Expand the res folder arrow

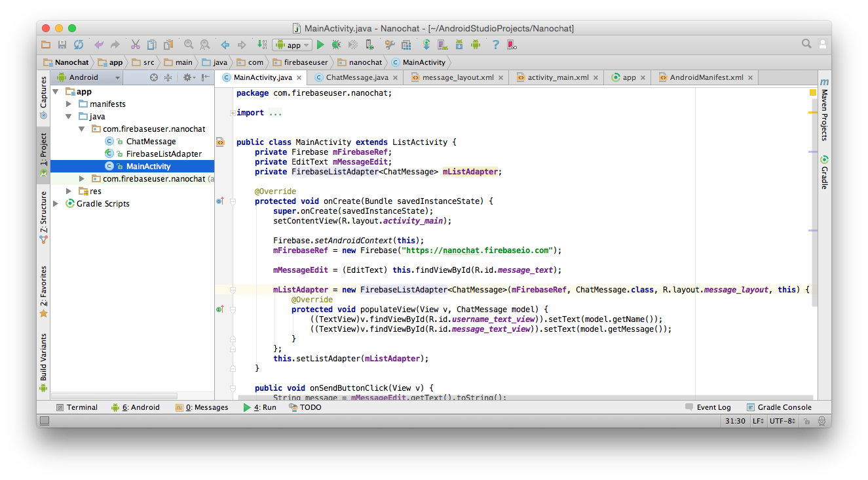pos(69,191)
